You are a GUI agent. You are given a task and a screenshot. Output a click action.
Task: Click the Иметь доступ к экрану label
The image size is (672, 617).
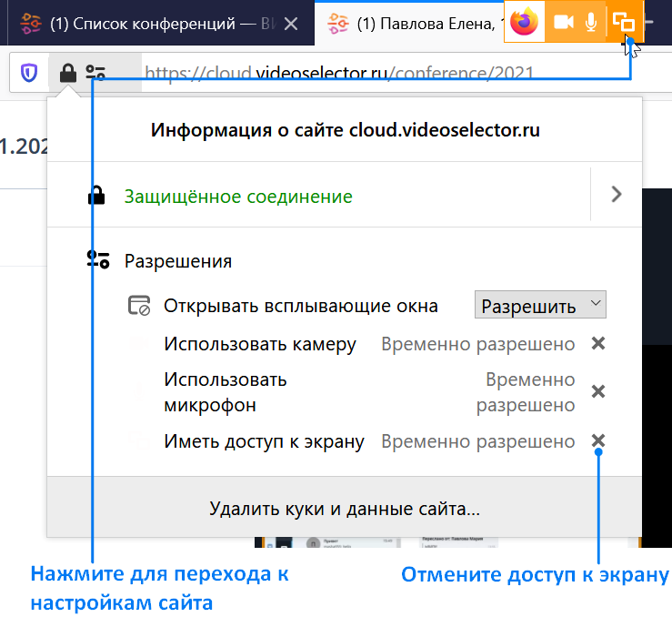[x=264, y=441]
